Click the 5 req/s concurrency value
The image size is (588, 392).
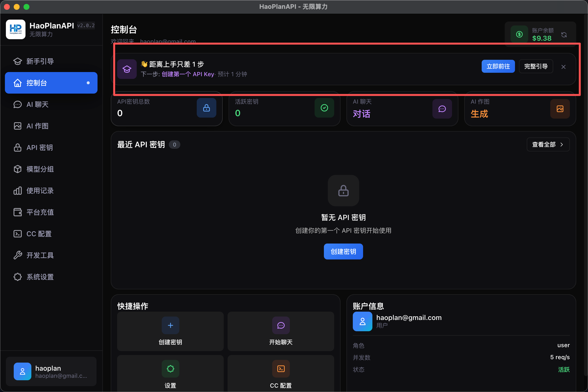coord(560,357)
